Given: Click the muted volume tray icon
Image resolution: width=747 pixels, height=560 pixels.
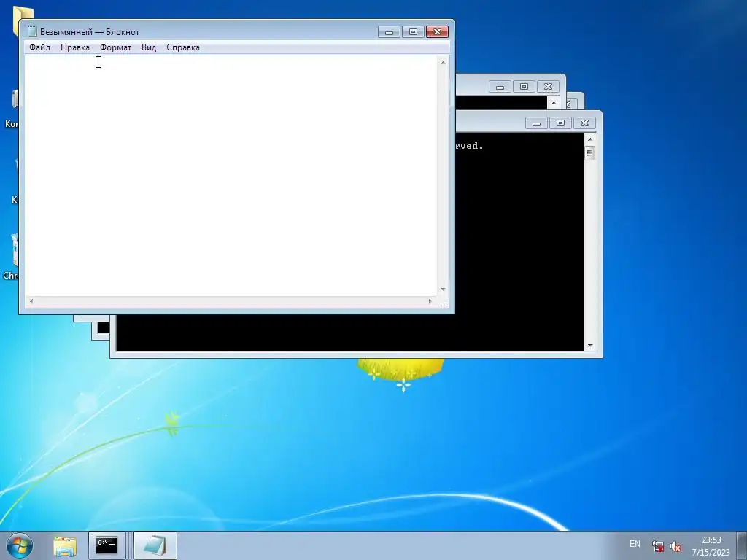Looking at the screenshot, I should click(x=675, y=547).
